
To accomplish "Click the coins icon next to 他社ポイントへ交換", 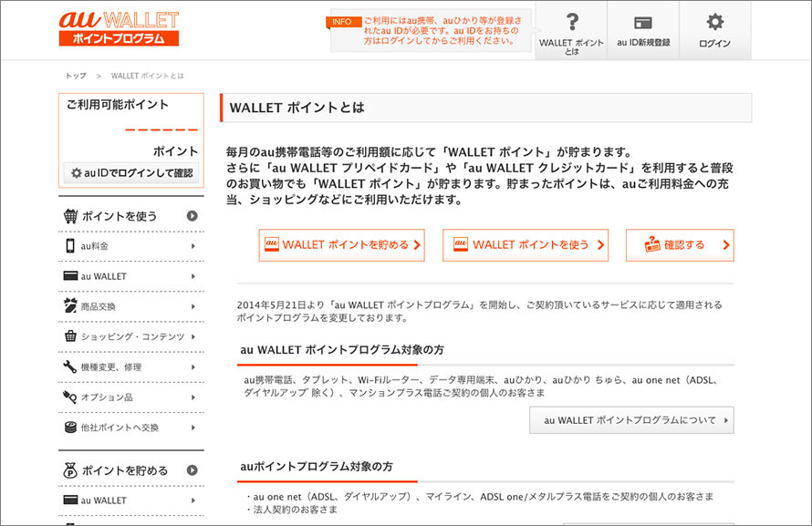I will point(70,428).
